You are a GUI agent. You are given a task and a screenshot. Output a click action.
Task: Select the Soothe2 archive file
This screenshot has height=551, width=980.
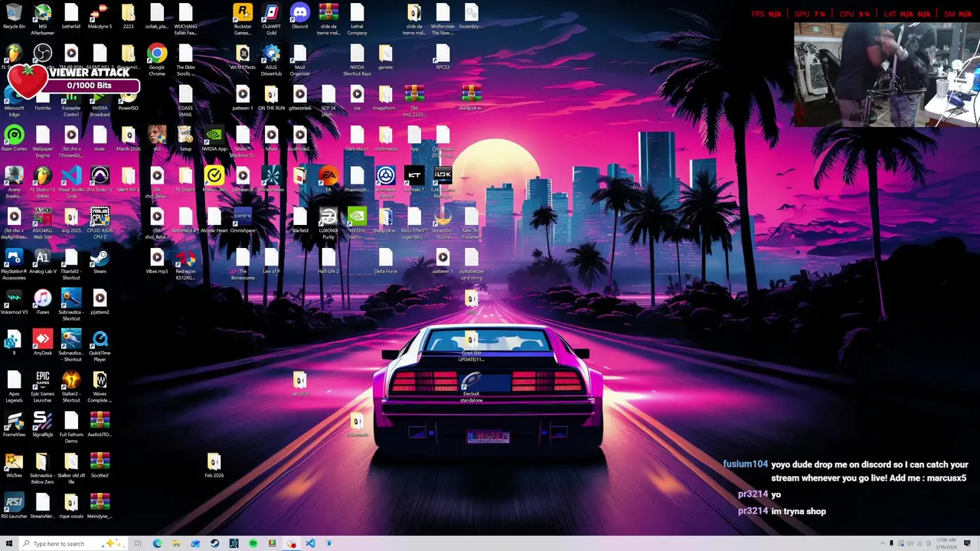[100, 466]
